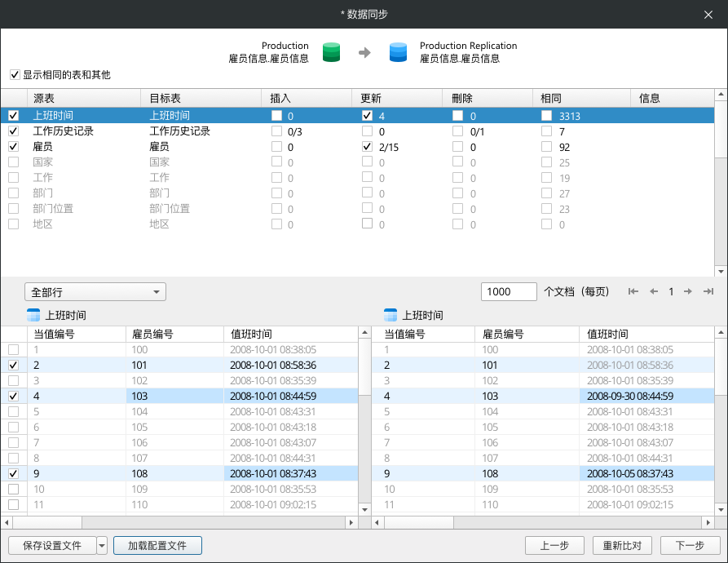Uncheck record row 2 in source data
Viewport: 728px width, 563px height.
click(14, 365)
